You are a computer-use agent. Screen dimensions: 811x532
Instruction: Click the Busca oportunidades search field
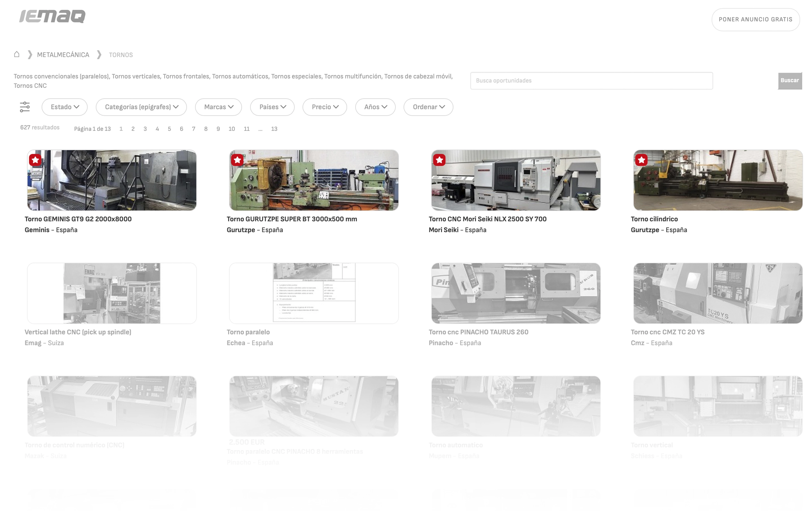(591, 80)
